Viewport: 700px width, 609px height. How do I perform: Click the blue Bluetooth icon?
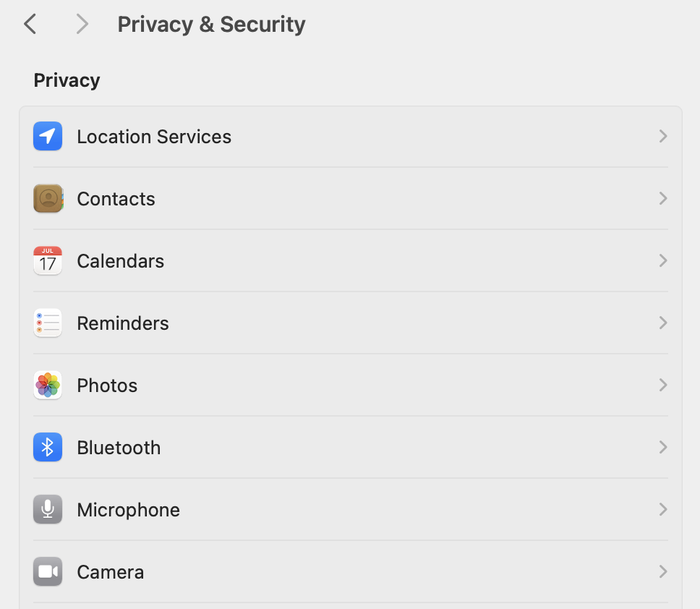(47, 447)
